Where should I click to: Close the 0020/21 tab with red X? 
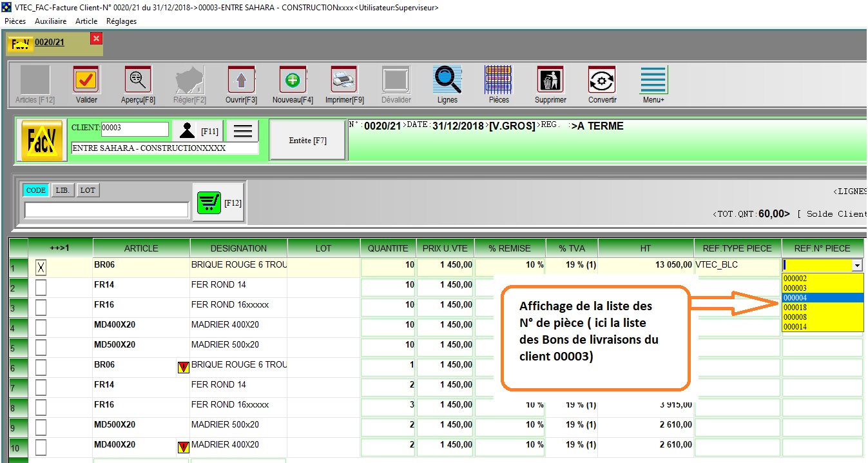point(96,39)
